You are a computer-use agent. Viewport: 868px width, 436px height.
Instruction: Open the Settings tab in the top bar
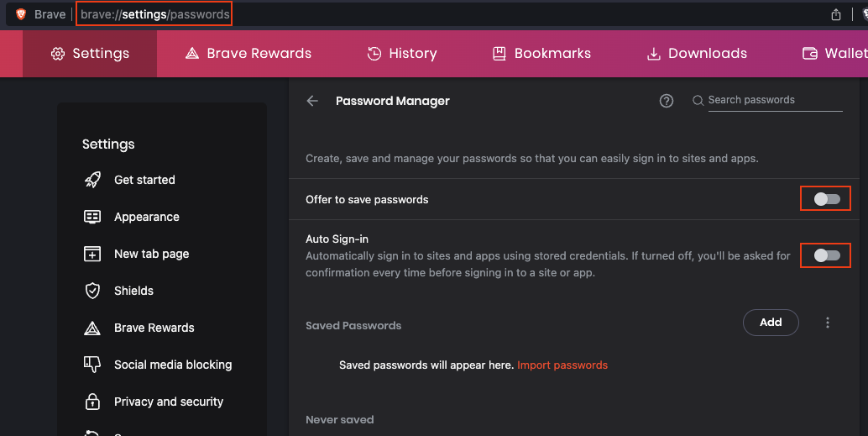pyautogui.click(x=90, y=53)
